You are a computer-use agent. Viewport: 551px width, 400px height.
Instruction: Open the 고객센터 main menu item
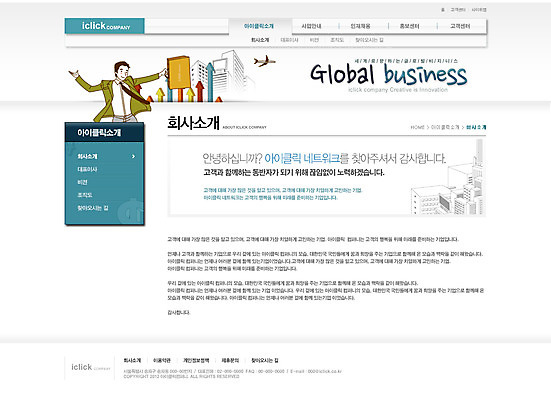tap(460, 26)
